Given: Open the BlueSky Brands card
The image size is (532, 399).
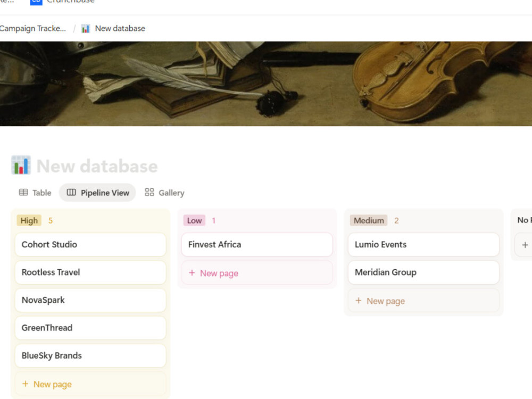Looking at the screenshot, I should coord(90,356).
